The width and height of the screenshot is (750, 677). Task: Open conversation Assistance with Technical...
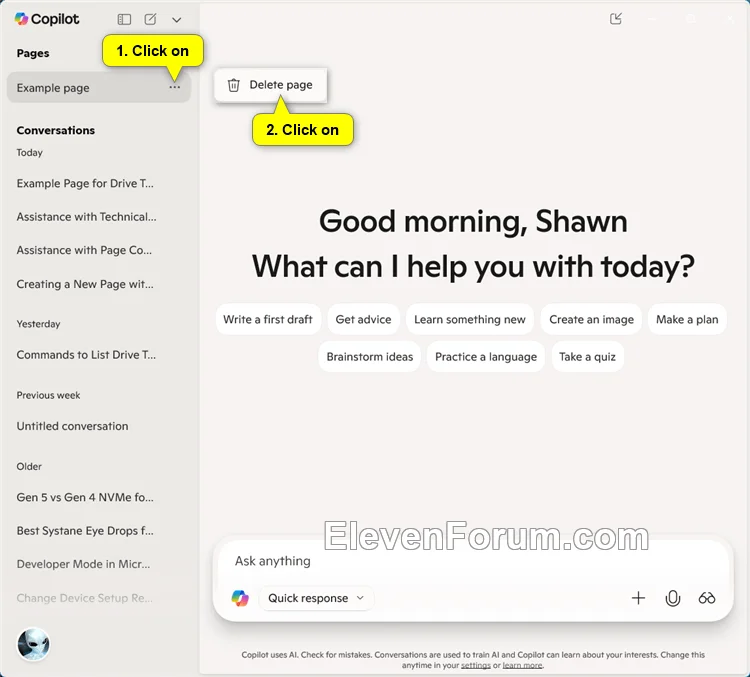point(86,217)
